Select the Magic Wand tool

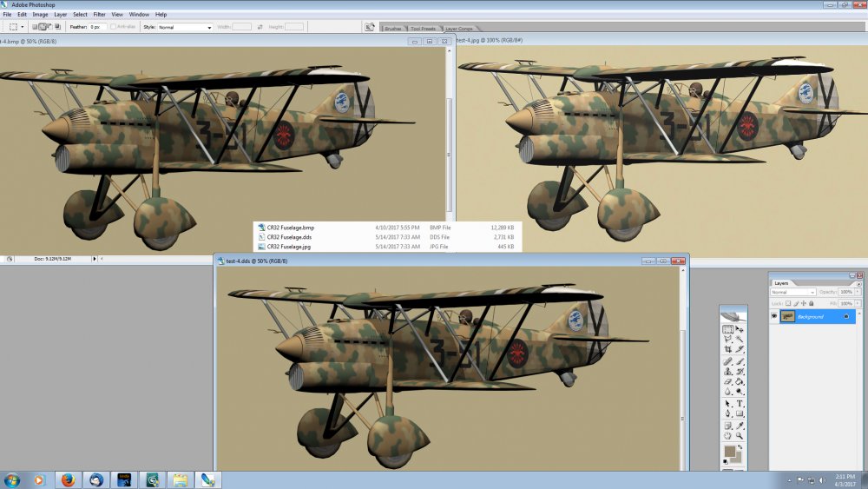point(740,339)
